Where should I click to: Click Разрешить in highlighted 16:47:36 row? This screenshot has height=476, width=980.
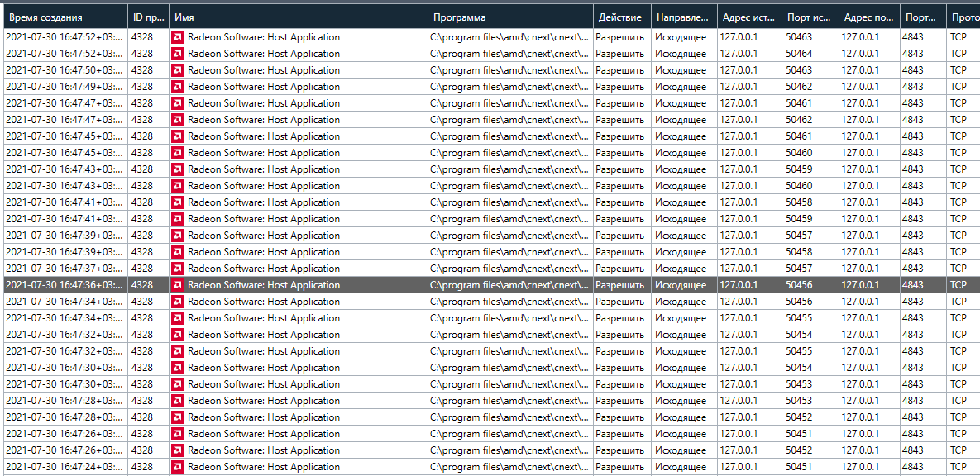[x=623, y=285]
